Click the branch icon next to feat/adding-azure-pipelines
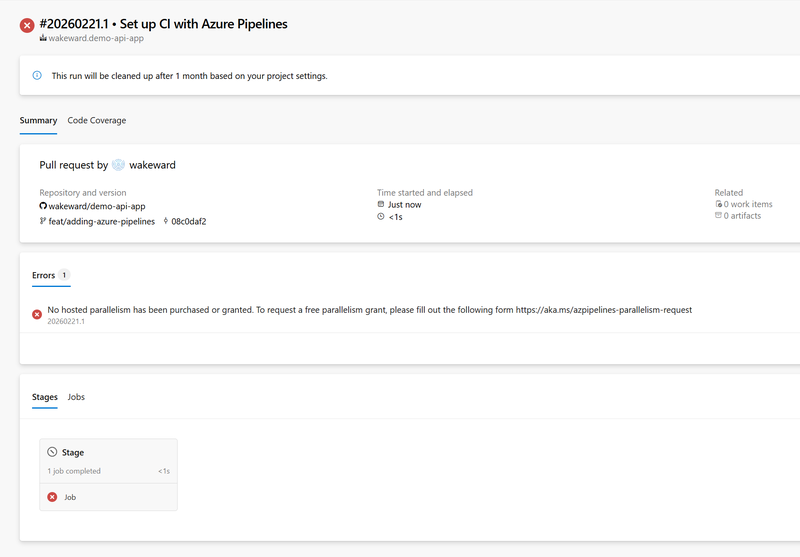This screenshot has height=557, width=800. (x=43, y=221)
